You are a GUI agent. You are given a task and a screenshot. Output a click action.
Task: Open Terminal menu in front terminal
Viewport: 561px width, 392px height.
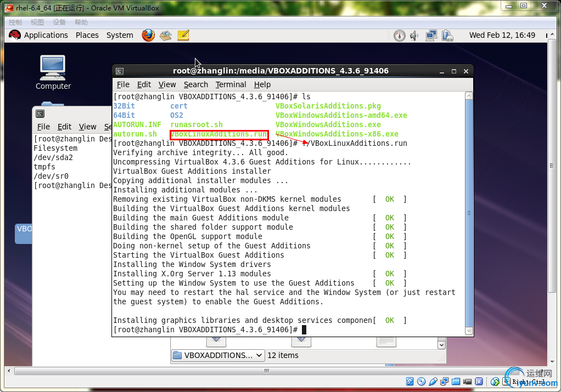pos(231,84)
